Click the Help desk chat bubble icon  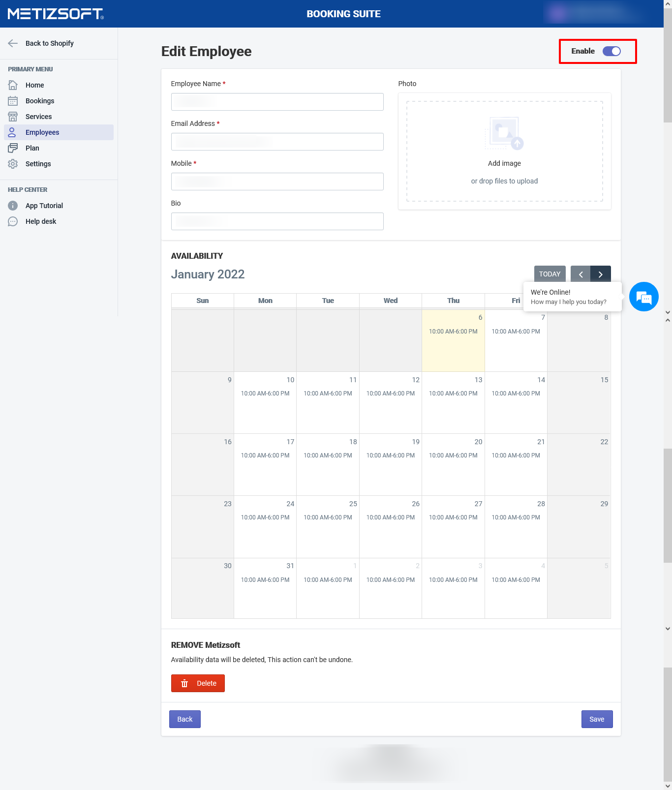pos(13,221)
